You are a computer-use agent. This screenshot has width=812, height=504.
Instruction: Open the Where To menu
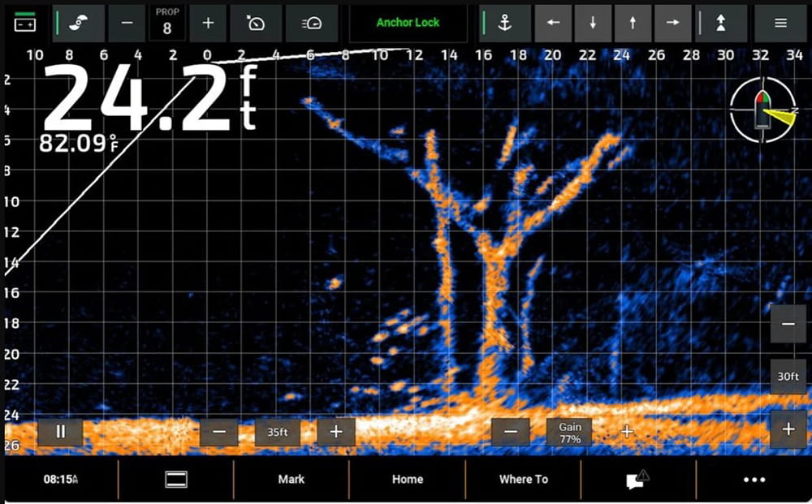[x=523, y=480]
